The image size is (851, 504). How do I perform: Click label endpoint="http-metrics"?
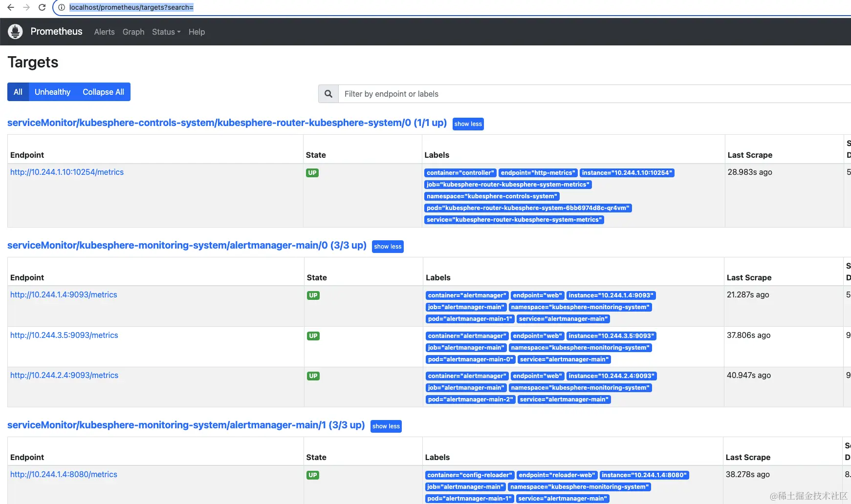(538, 173)
